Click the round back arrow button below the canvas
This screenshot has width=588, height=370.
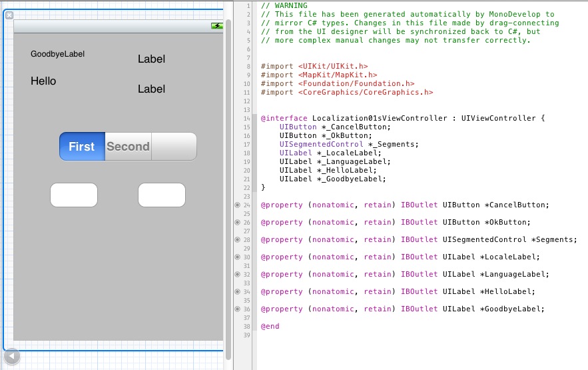[11, 356]
